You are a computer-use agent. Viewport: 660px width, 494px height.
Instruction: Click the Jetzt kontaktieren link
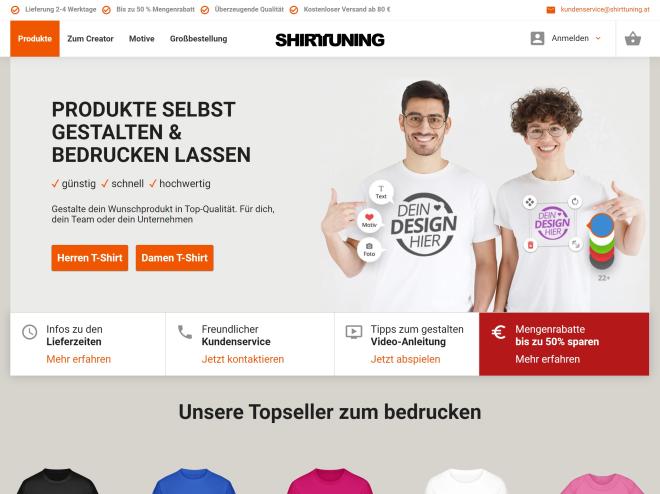243,359
